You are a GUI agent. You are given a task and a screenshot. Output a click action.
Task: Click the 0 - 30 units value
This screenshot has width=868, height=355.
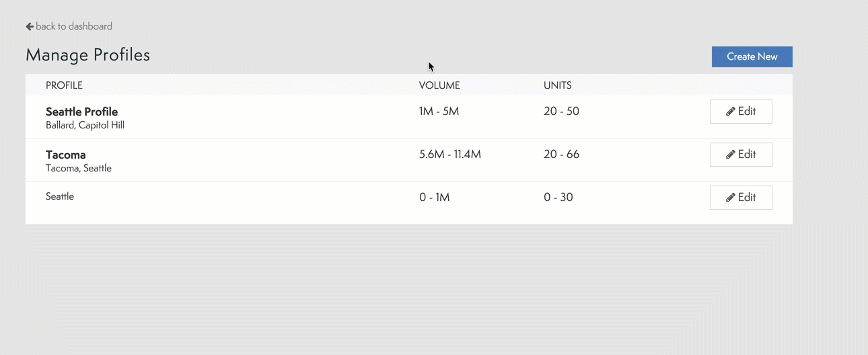click(x=558, y=198)
